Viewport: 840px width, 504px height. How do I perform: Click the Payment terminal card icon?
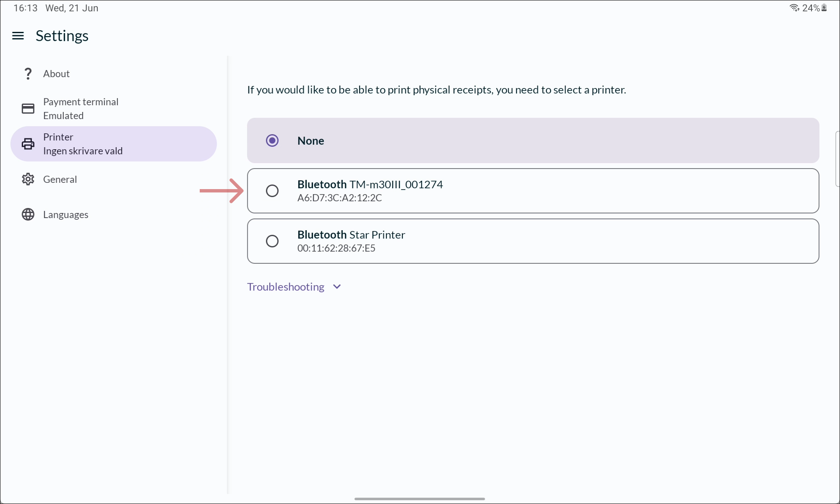click(x=28, y=109)
